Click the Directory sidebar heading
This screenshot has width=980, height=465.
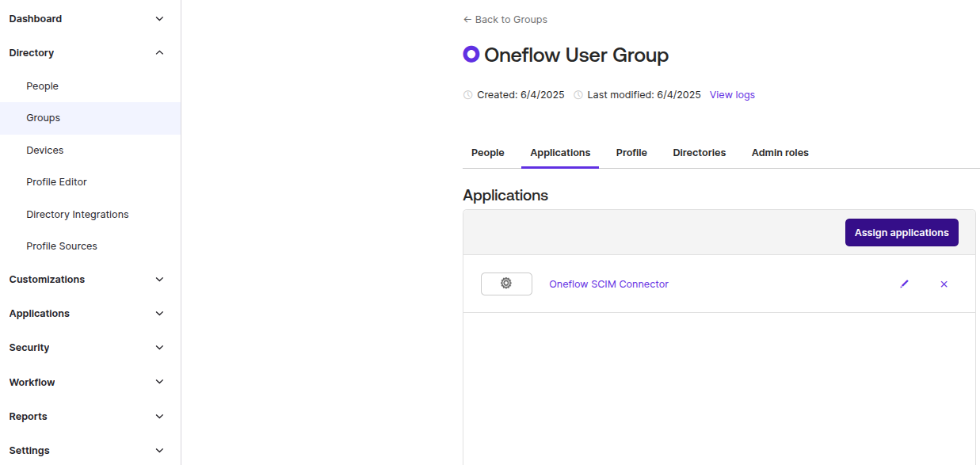32,53
